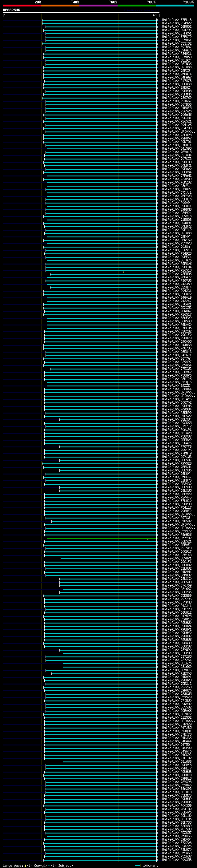The height and width of the screenshot is (868, 197).
Task: Click the Large gaps legend text
Action: pyautogui.click(x=38, y=865)
